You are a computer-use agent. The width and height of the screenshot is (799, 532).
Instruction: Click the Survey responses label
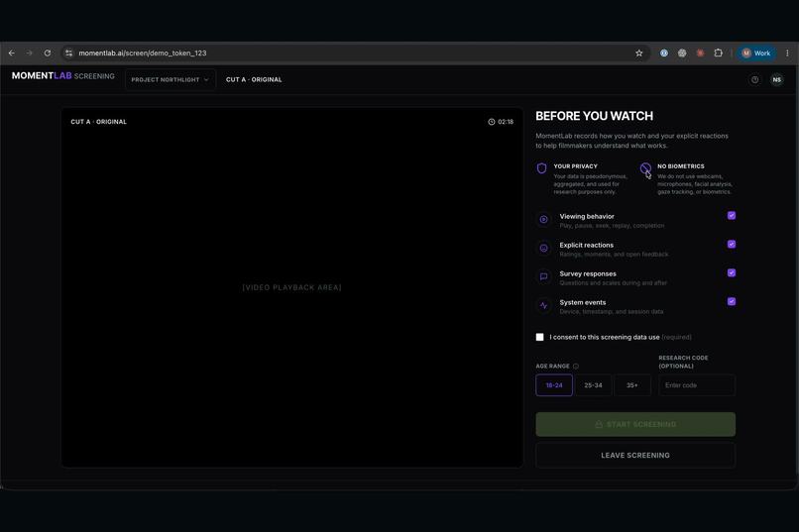(x=588, y=273)
